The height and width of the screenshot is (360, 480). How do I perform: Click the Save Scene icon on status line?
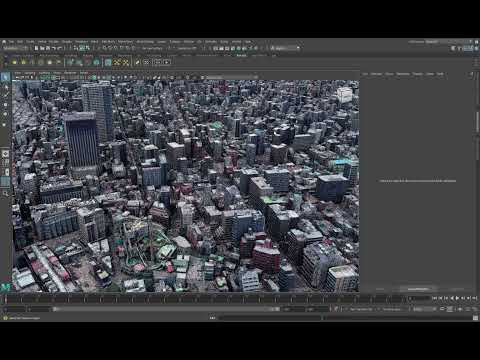pyautogui.click(x=48, y=48)
